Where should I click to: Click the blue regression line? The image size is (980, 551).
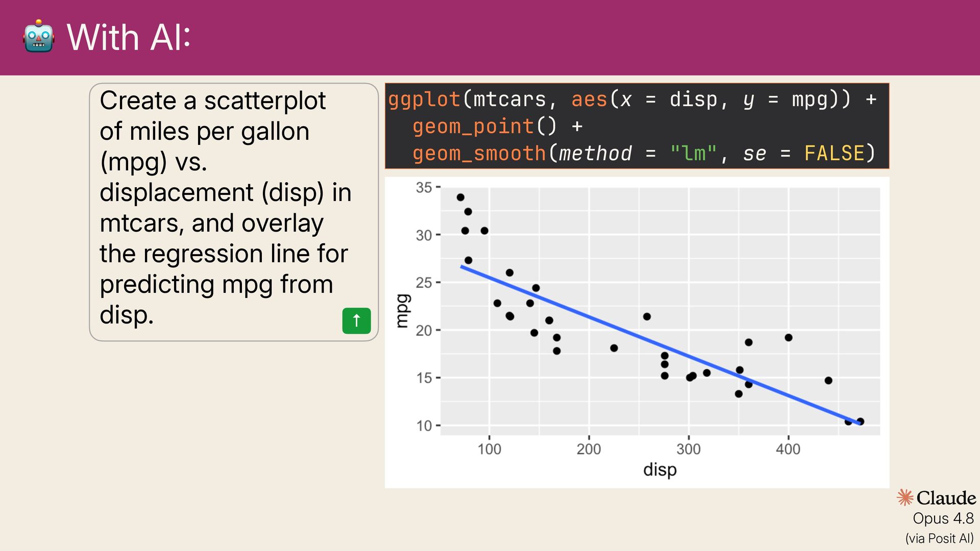coord(660,345)
